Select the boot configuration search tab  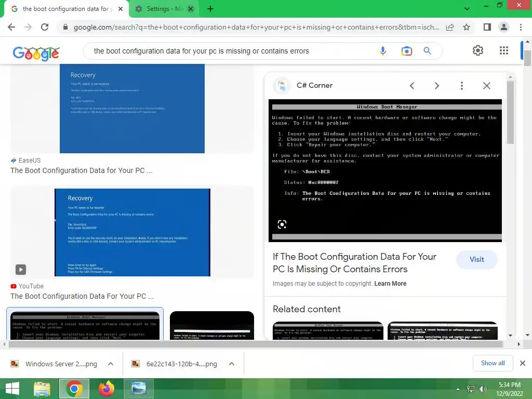coord(66,9)
